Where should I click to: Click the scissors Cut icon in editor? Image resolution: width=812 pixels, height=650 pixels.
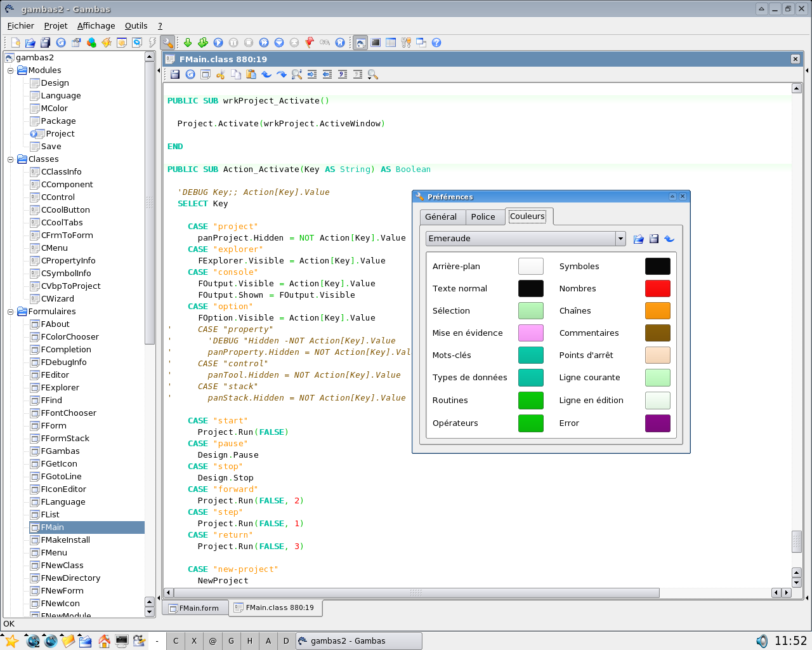(221, 74)
